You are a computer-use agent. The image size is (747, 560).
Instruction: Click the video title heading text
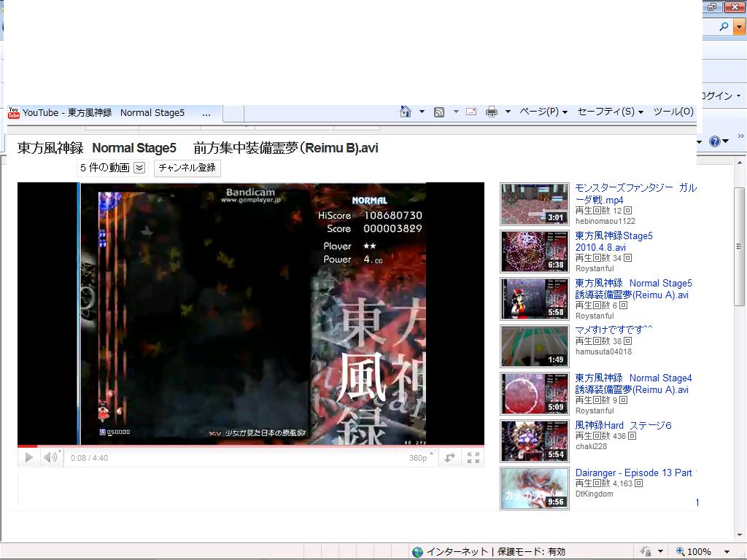click(x=198, y=148)
